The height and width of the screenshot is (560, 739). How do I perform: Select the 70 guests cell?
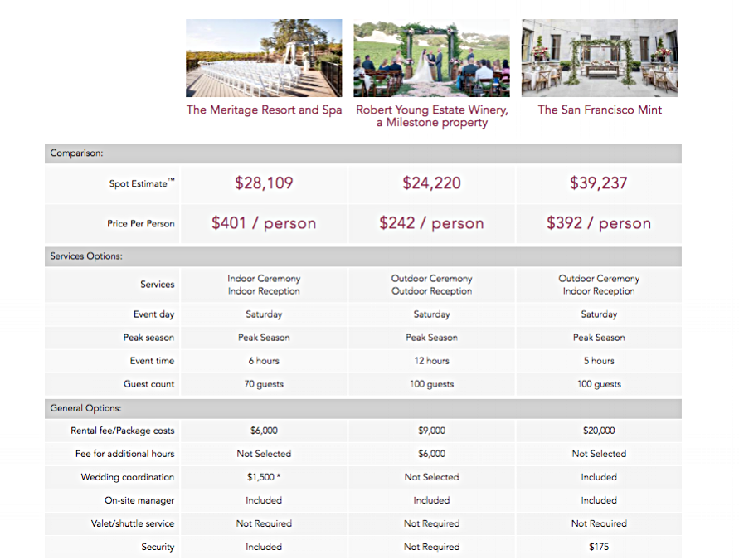[264, 384]
